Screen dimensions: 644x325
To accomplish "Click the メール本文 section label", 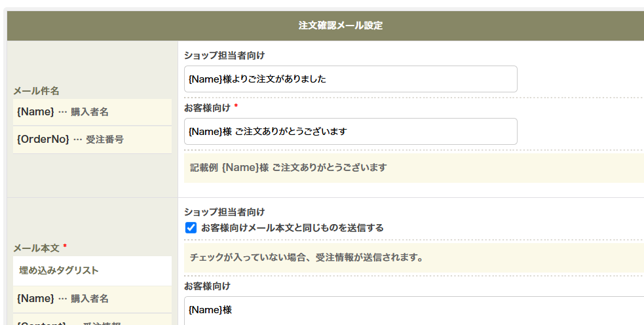I will pyautogui.click(x=37, y=248).
